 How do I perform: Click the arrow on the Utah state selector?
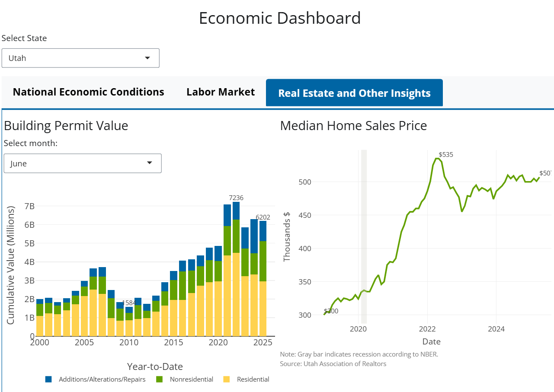(x=147, y=58)
